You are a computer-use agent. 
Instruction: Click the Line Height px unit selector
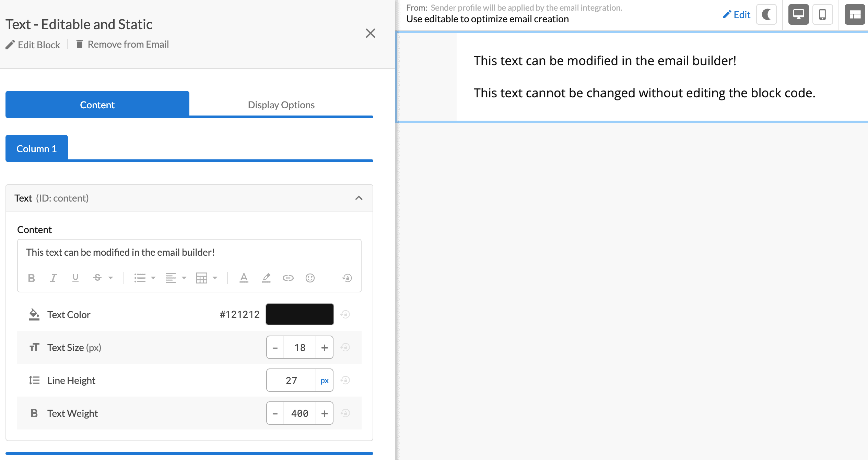point(325,380)
